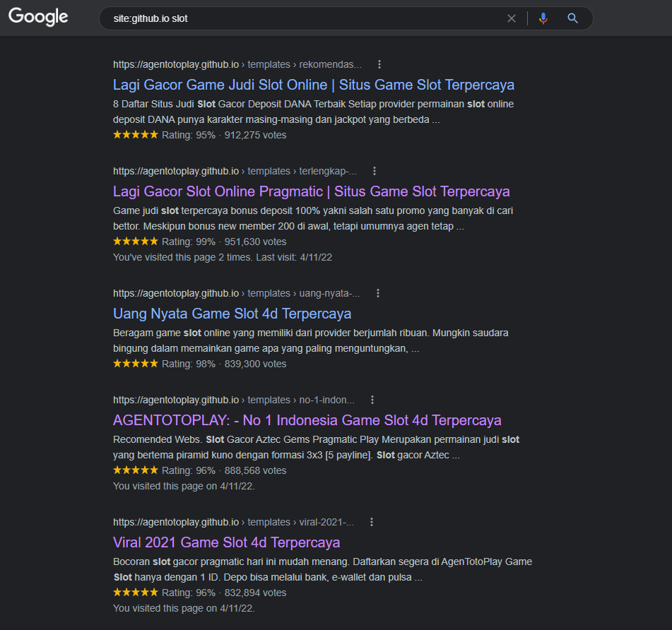The image size is (672, 630).
Task: Clear the search box with the X icon
Action: pyautogui.click(x=512, y=18)
